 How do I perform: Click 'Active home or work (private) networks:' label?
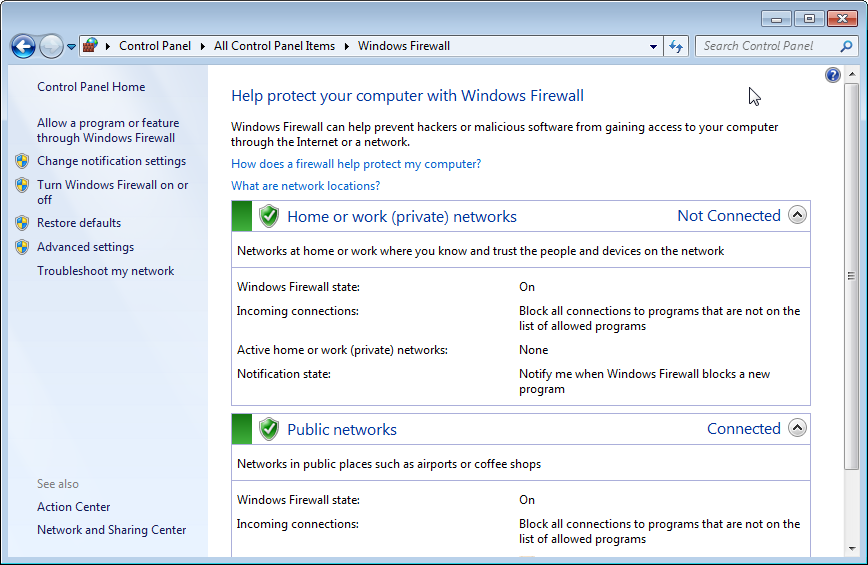pyautogui.click(x=342, y=350)
